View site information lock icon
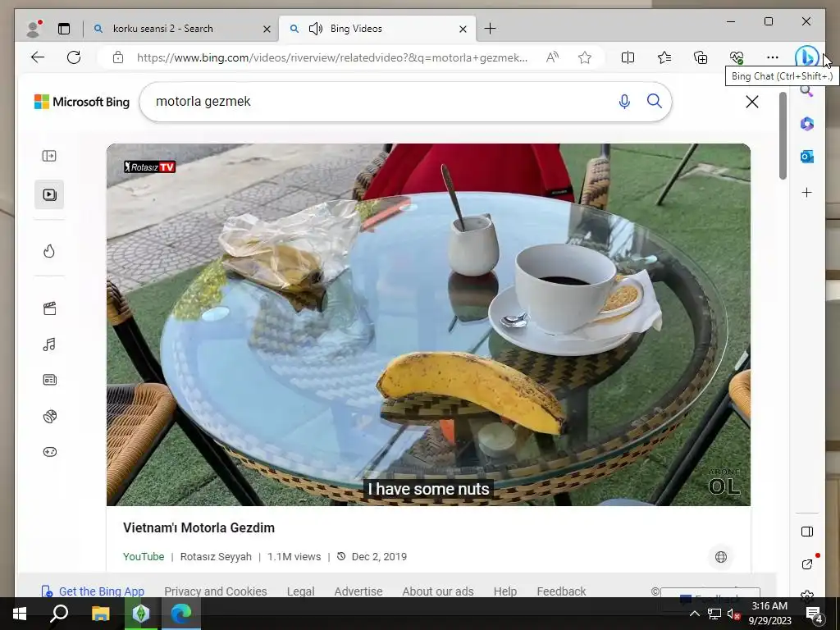This screenshot has height=630, width=840. tap(118, 57)
